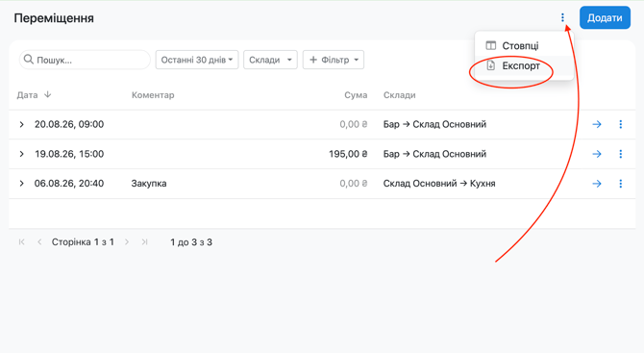Screen dimensions: 644x353
Task: Expand the 19.08.26, 15:00 row
Action: (x=22, y=154)
